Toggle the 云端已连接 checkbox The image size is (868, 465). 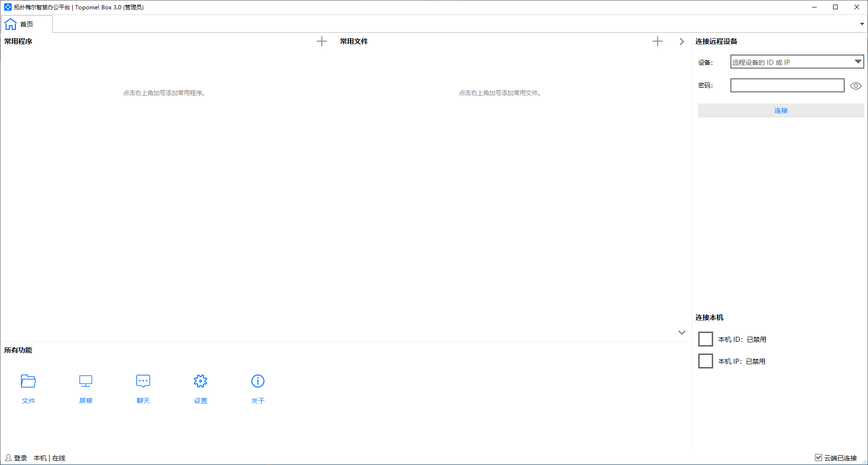819,458
